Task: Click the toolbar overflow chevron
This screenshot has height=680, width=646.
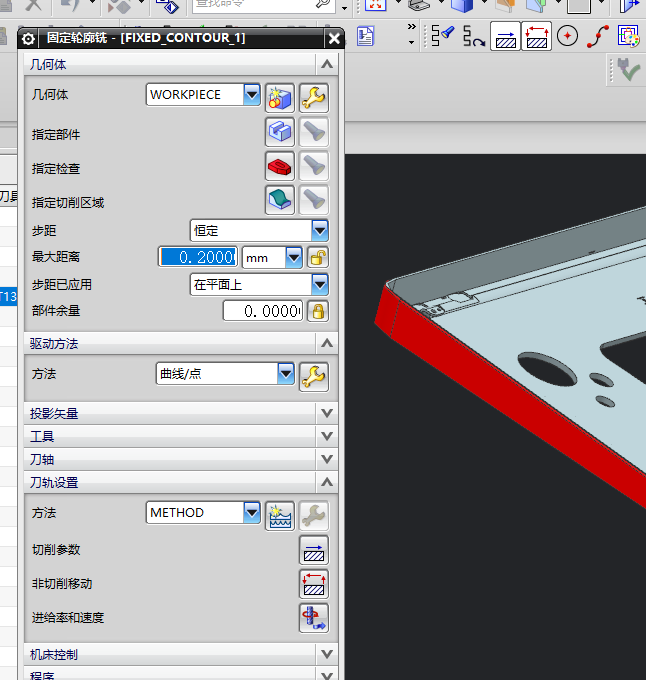Action: click(x=411, y=27)
